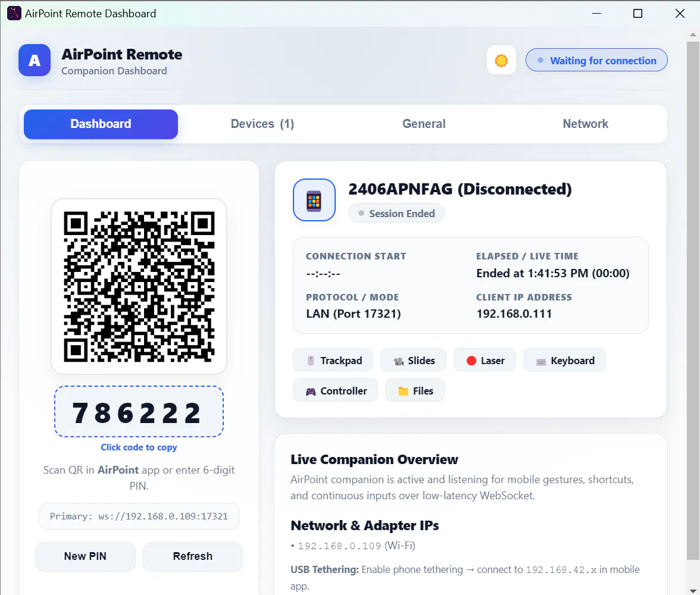Click the 'Live Companion Overview' heading
This screenshot has width=700, height=595.
[374, 459]
